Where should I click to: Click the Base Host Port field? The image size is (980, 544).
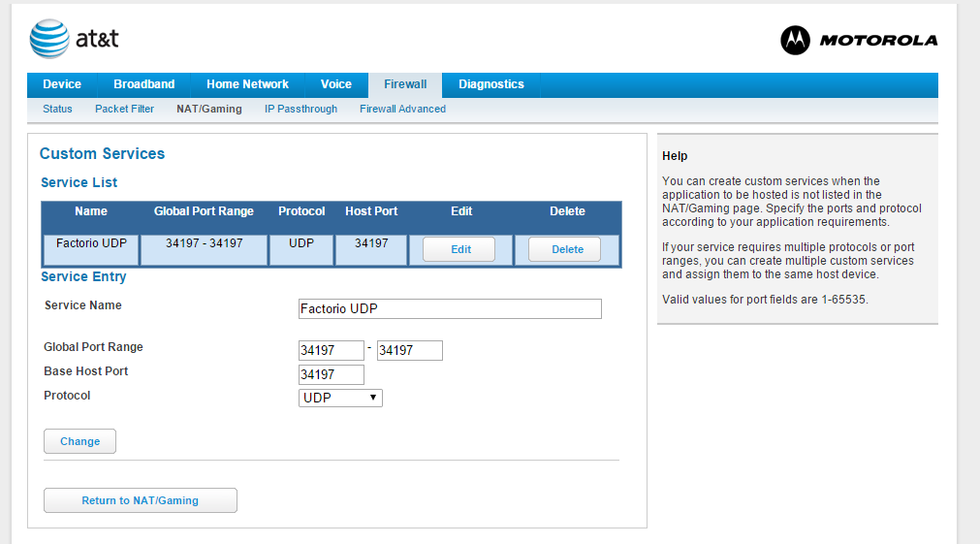coord(332,374)
